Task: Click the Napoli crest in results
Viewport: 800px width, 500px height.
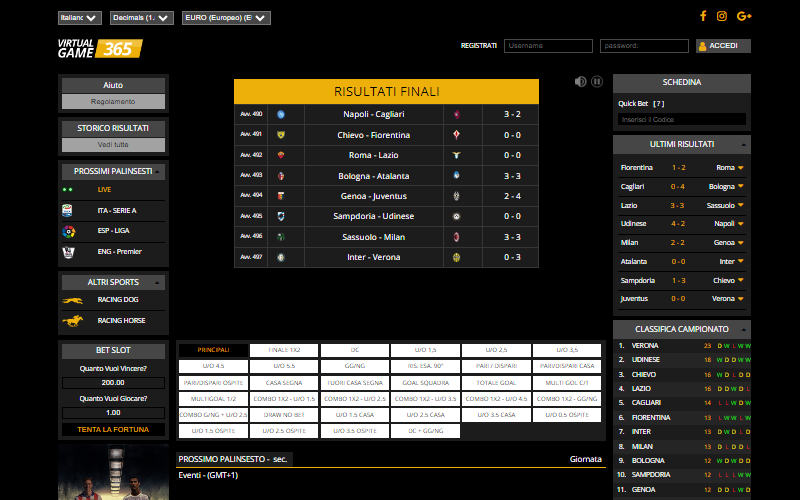Action: pyautogui.click(x=281, y=114)
